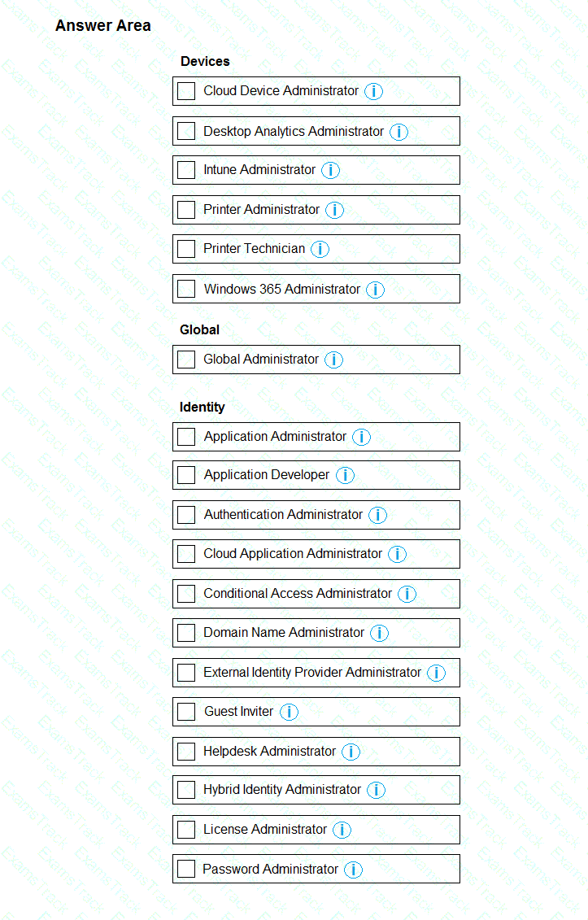Click the Cloud Application Administrator label
The height and width of the screenshot is (920, 588).
pyautogui.click(x=293, y=554)
